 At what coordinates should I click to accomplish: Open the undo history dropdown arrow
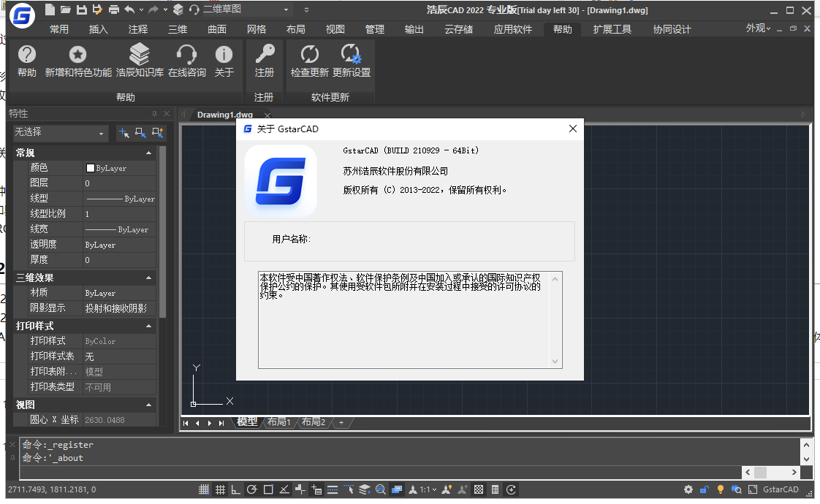click(141, 9)
